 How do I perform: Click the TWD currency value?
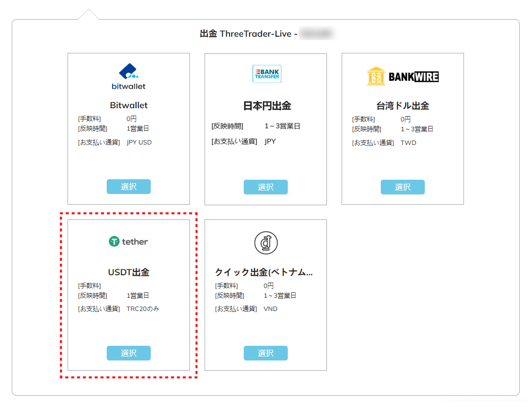(x=409, y=143)
